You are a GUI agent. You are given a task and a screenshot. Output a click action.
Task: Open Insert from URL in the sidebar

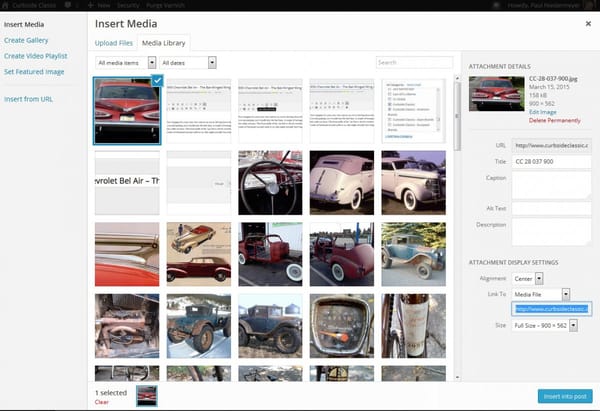[x=28, y=99]
